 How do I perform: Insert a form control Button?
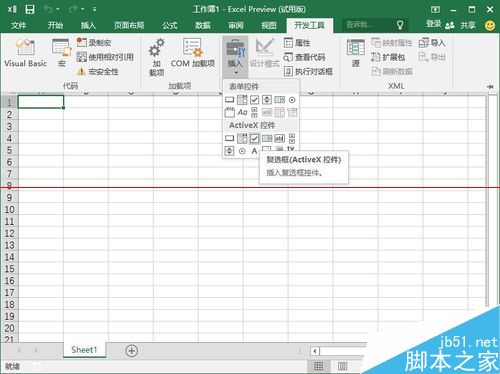(x=230, y=100)
